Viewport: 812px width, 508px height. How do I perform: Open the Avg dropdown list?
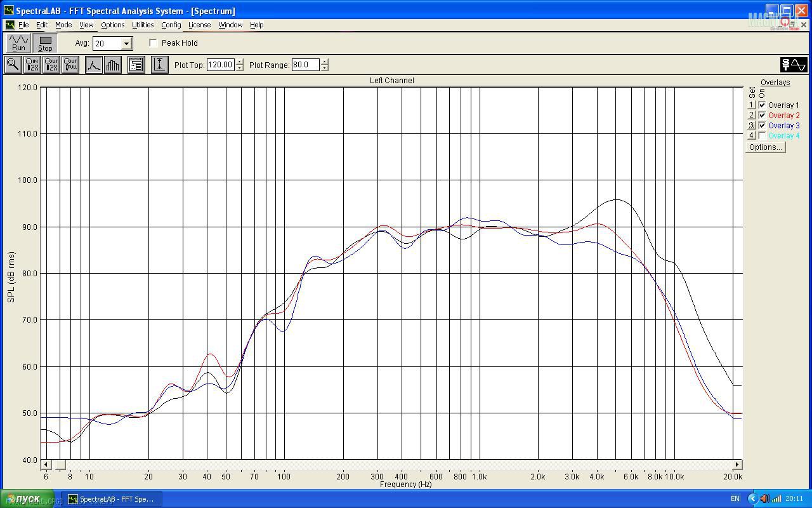(x=126, y=44)
